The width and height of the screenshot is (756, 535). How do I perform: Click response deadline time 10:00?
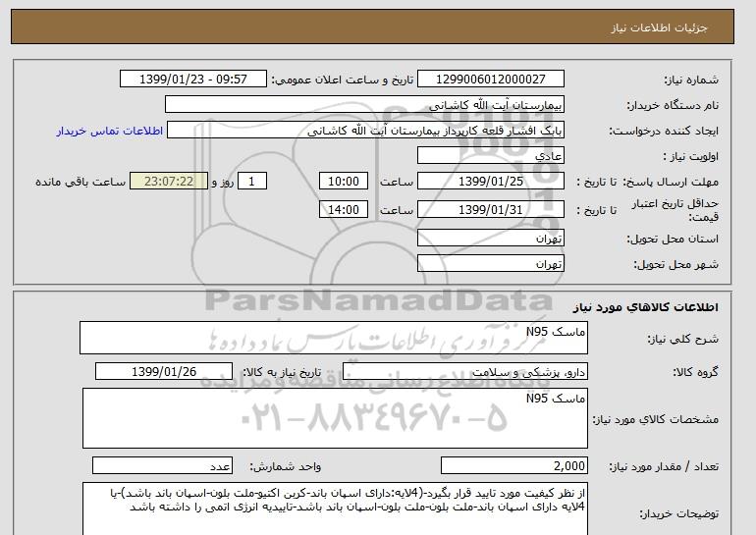coord(344,182)
